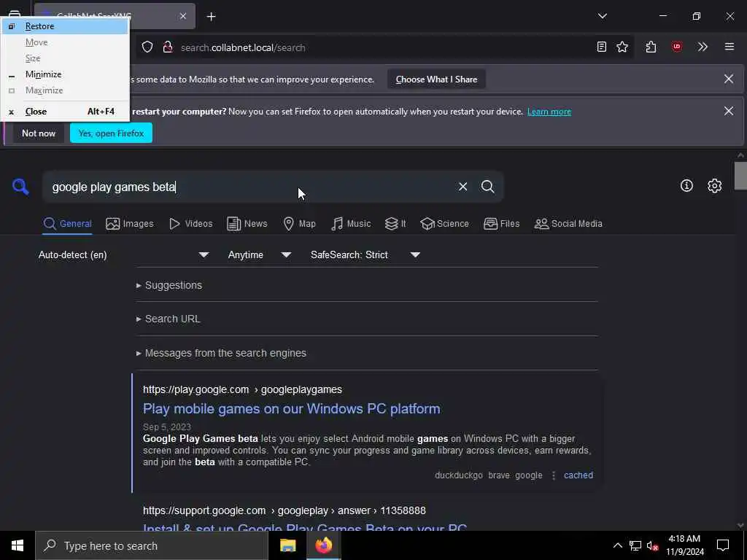
Task: Select Close Alt+F4 menu entry
Action: [x=65, y=112]
